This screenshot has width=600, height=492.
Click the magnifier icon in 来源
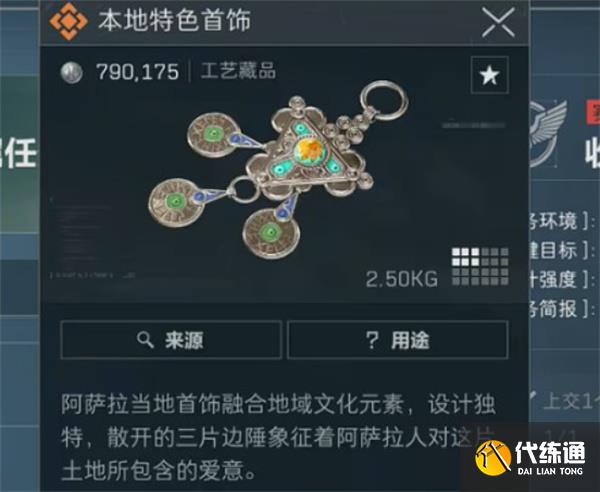click(145, 340)
